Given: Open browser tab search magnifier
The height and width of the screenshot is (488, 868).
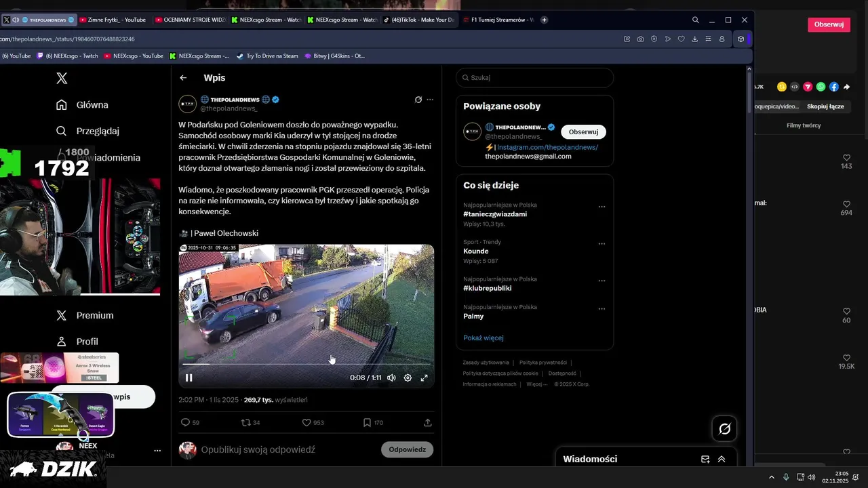Looking at the screenshot, I should 696,20.
